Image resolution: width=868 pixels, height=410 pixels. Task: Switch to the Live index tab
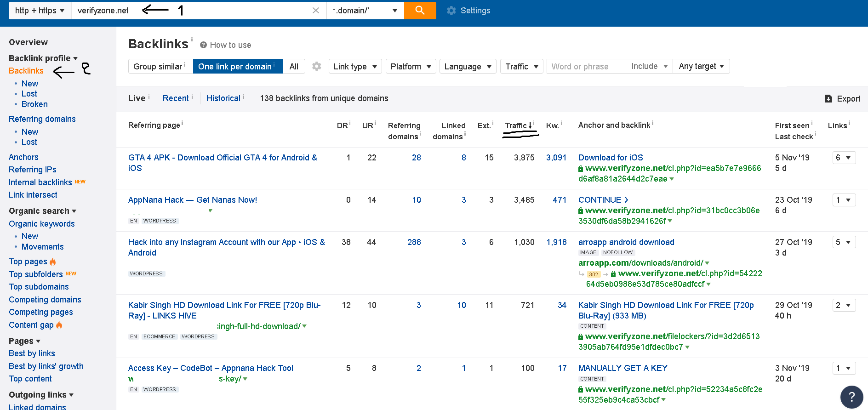[137, 98]
